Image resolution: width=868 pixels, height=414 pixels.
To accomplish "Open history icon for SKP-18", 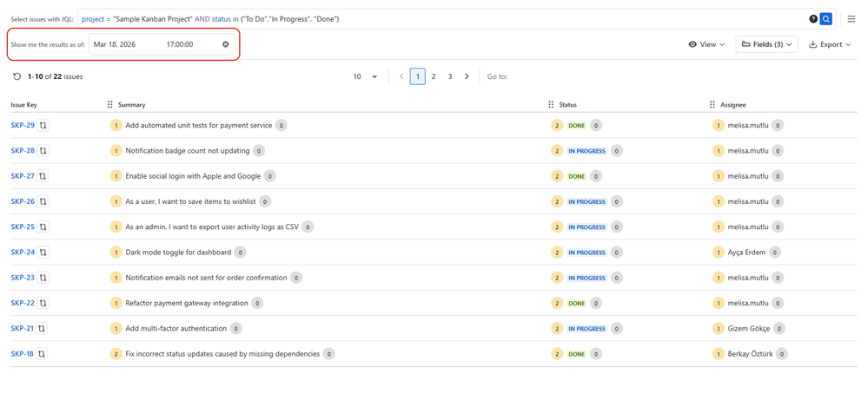I will 42,354.
